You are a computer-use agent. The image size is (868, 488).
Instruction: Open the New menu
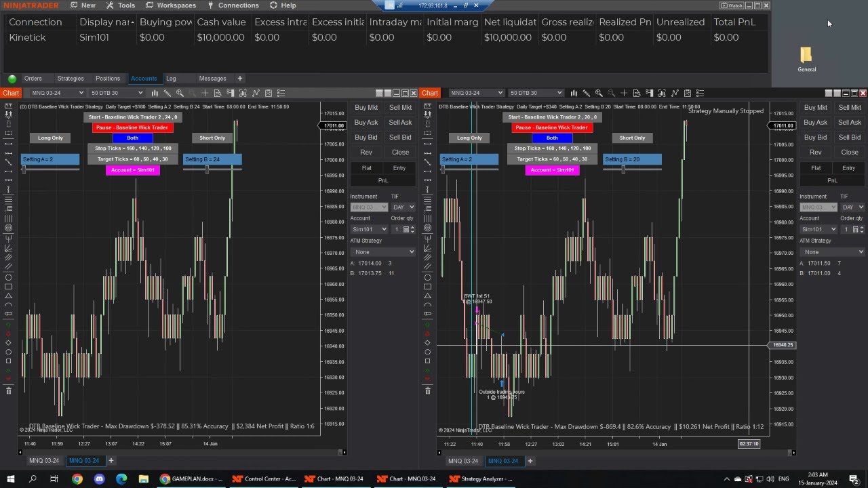pos(81,5)
